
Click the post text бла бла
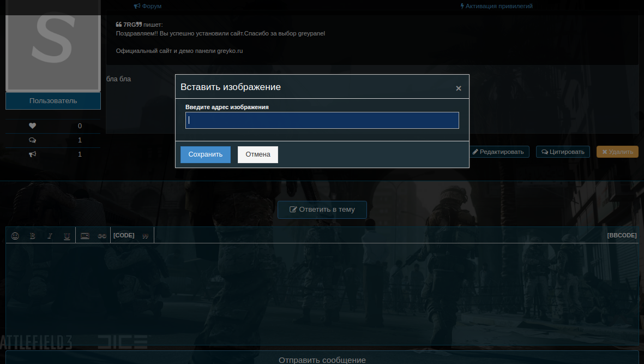(119, 79)
